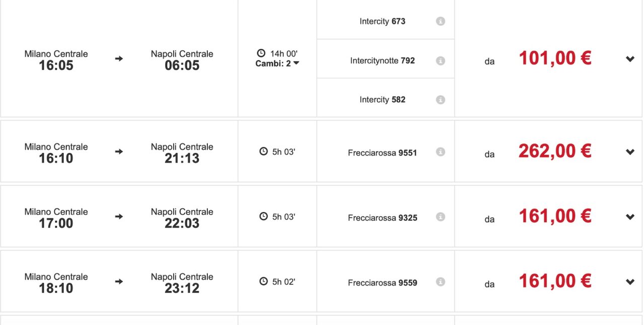The image size is (644, 325).
Task: Select the 101,00 € price
Action: click(555, 58)
